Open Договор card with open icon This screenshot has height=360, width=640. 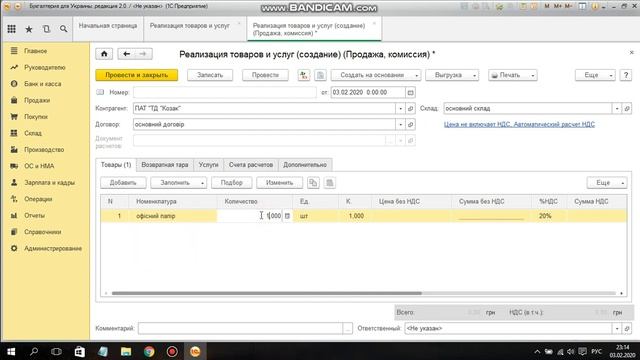411,124
